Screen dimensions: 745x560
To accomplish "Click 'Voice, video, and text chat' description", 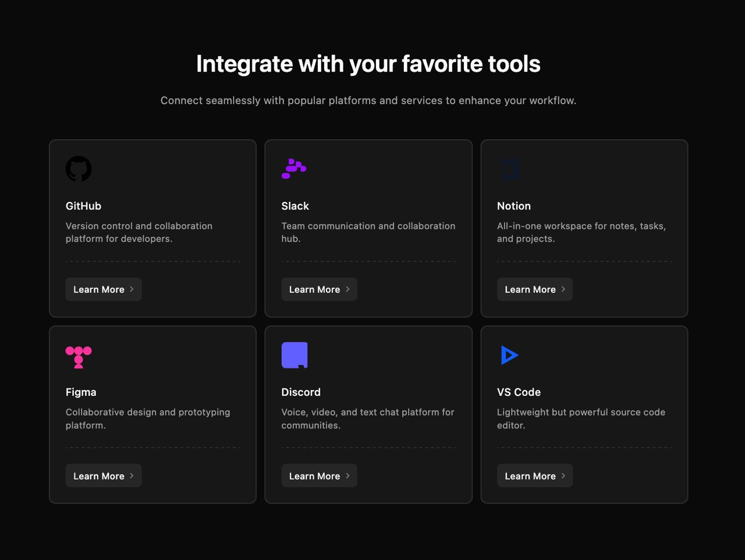I will [368, 419].
